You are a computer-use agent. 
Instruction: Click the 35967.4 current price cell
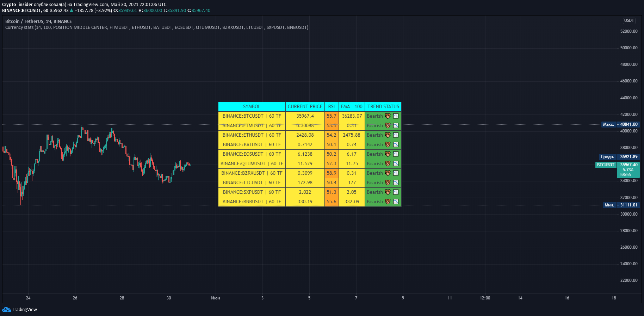[305, 116]
